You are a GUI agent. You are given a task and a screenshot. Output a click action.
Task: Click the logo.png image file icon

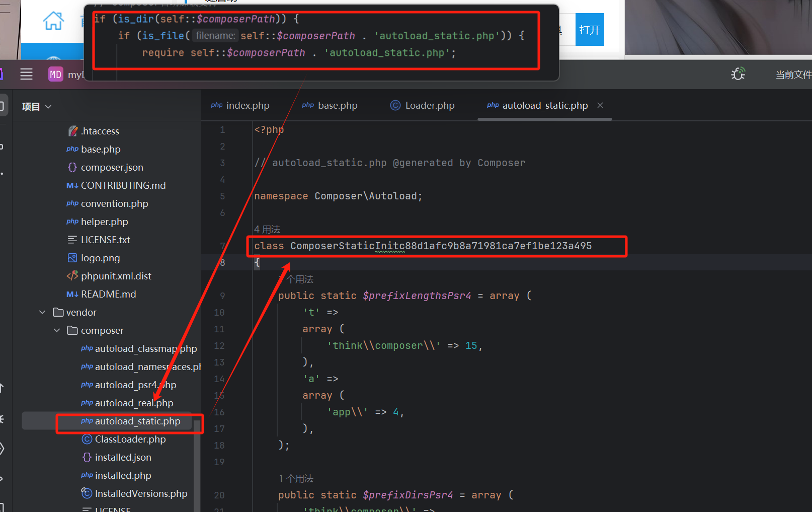point(72,258)
